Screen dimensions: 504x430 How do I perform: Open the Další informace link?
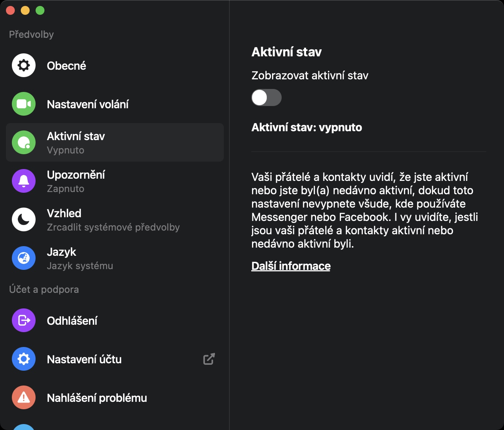[291, 266]
